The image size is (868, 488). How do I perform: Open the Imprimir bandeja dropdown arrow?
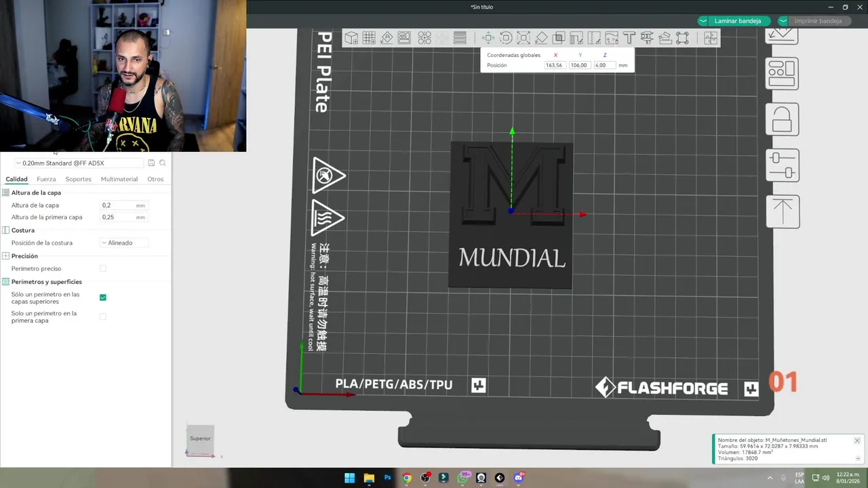[x=783, y=21]
